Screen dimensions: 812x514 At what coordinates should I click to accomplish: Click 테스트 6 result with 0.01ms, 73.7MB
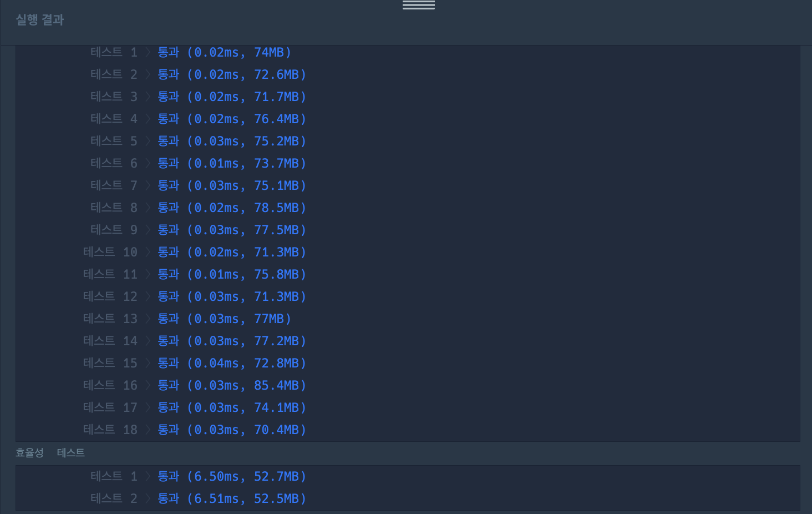click(232, 163)
